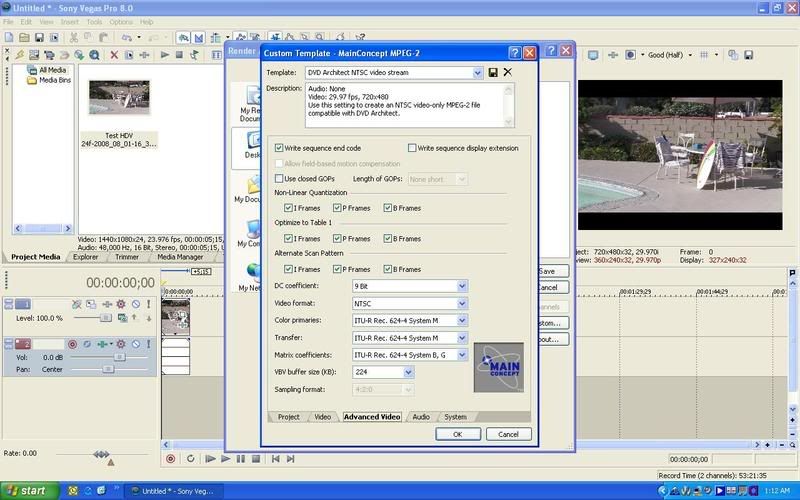Enable Write sequence display extension

[412, 148]
